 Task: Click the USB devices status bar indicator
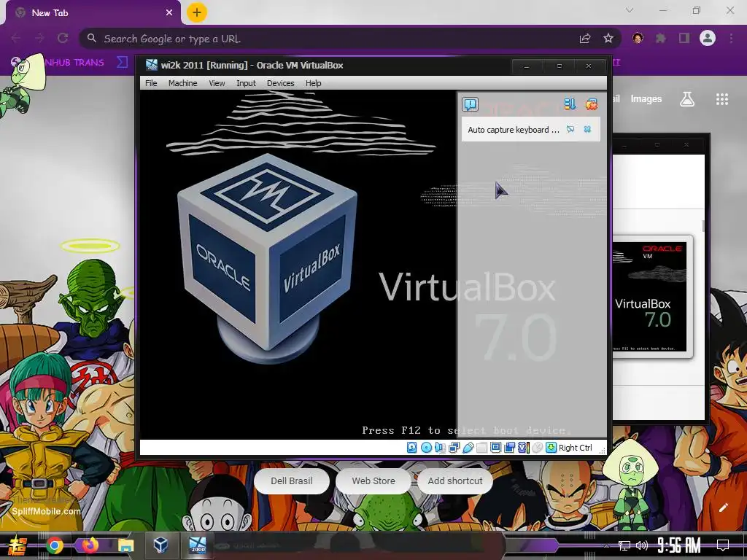[468, 448]
